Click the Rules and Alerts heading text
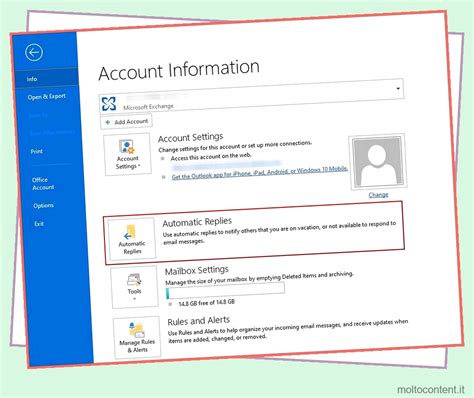 click(199, 321)
